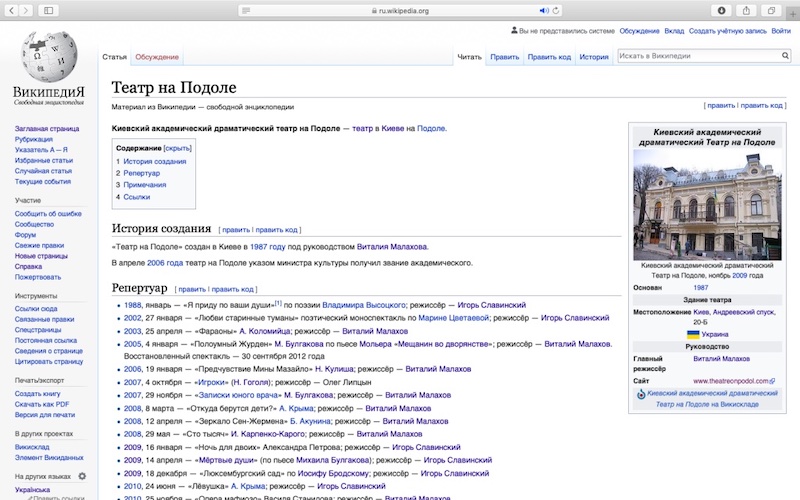
Task: Go back with Safari's back arrow
Action: tap(11, 10)
